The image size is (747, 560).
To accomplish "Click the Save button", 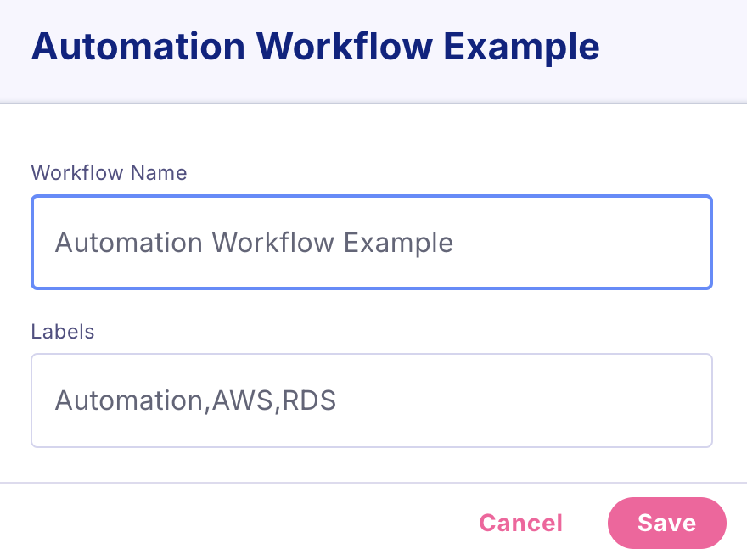I will pos(666,523).
